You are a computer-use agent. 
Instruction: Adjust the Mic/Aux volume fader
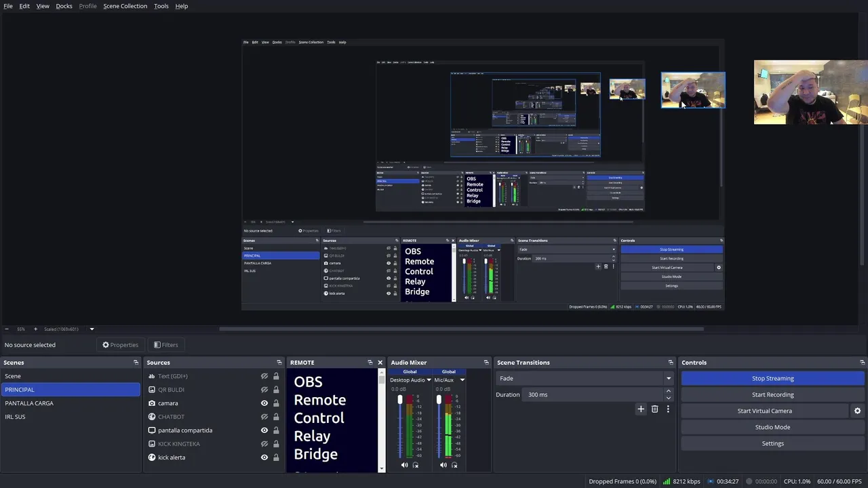coord(439,399)
